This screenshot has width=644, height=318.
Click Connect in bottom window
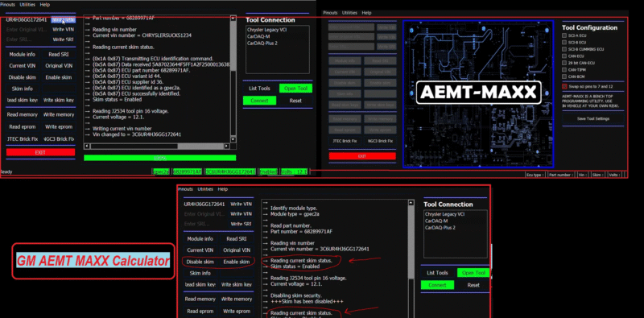[437, 285]
